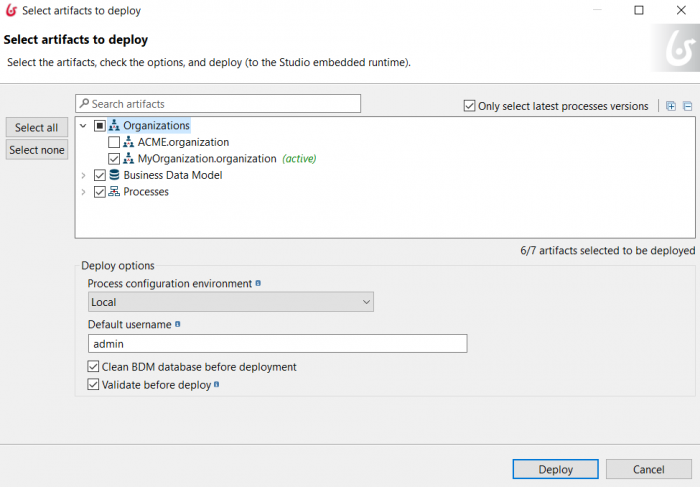Click info icon beside Process configuration environment

pyautogui.click(x=258, y=283)
